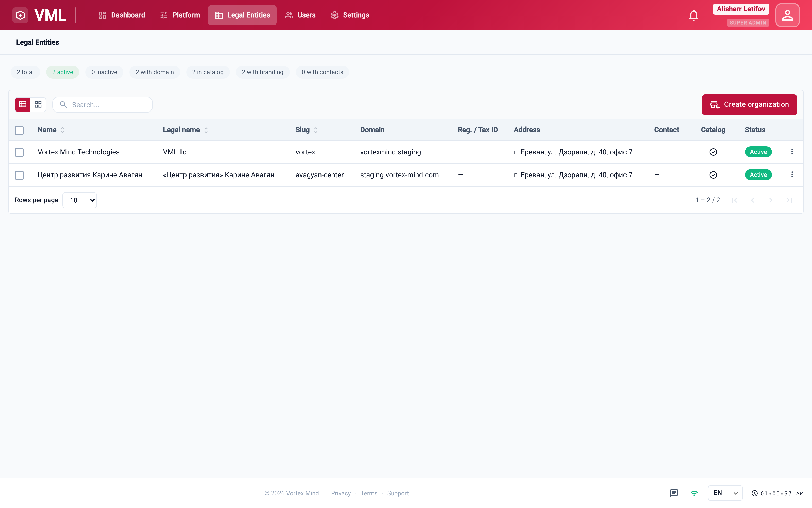This screenshot has height=508, width=812.
Task: Click the connection status wifi icon
Action: (x=694, y=493)
